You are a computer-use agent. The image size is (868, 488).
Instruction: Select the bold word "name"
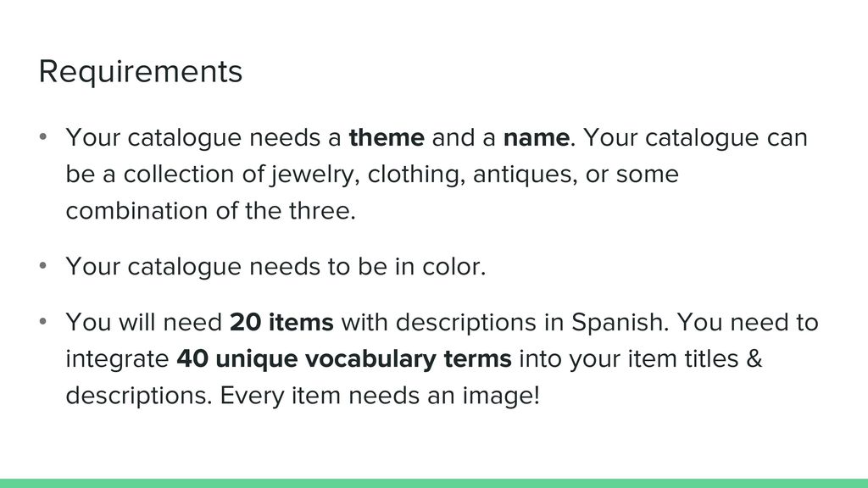(x=536, y=138)
